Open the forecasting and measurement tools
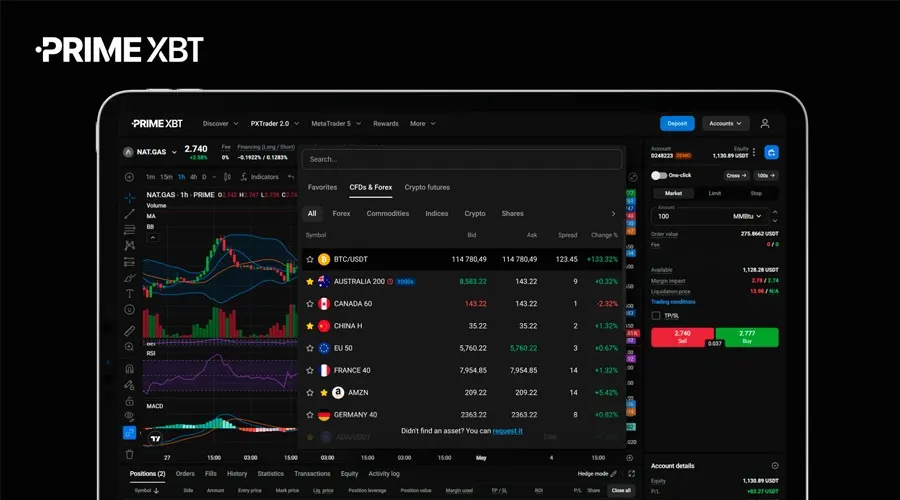 130,262
